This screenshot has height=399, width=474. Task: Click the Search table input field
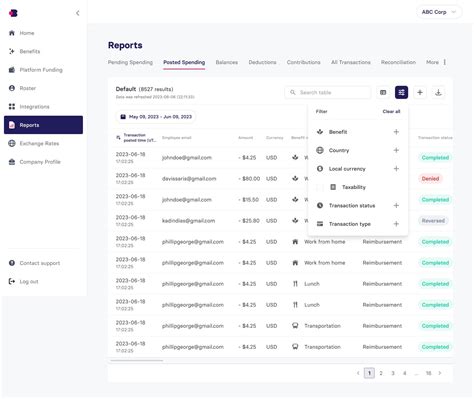click(328, 92)
